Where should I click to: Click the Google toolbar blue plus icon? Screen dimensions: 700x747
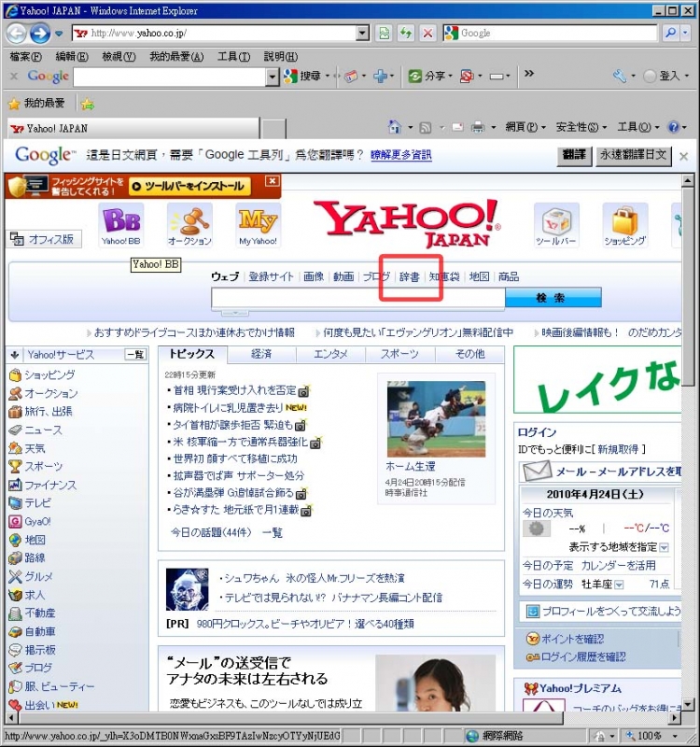tap(381, 76)
